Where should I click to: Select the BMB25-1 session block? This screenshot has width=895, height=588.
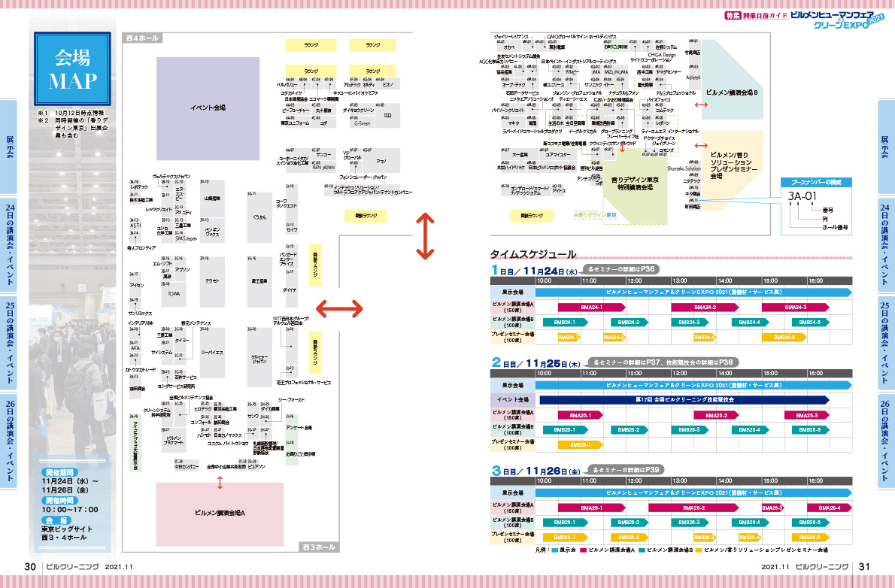tap(564, 430)
